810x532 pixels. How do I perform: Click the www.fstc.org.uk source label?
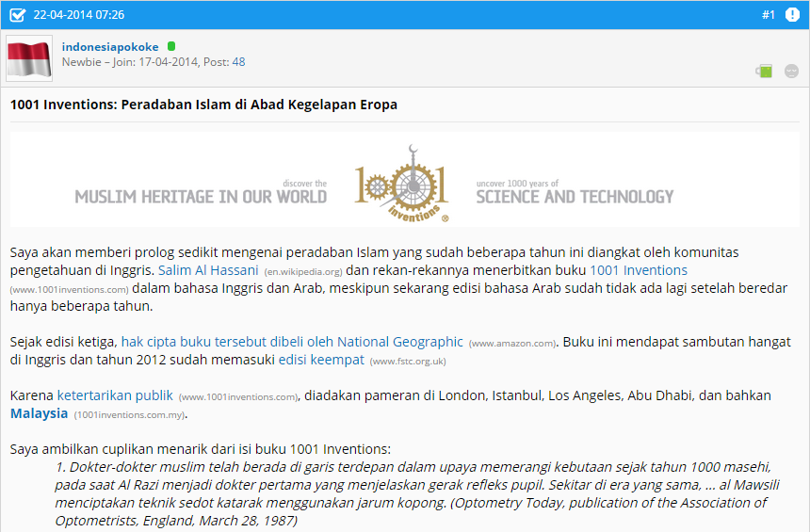(408, 362)
